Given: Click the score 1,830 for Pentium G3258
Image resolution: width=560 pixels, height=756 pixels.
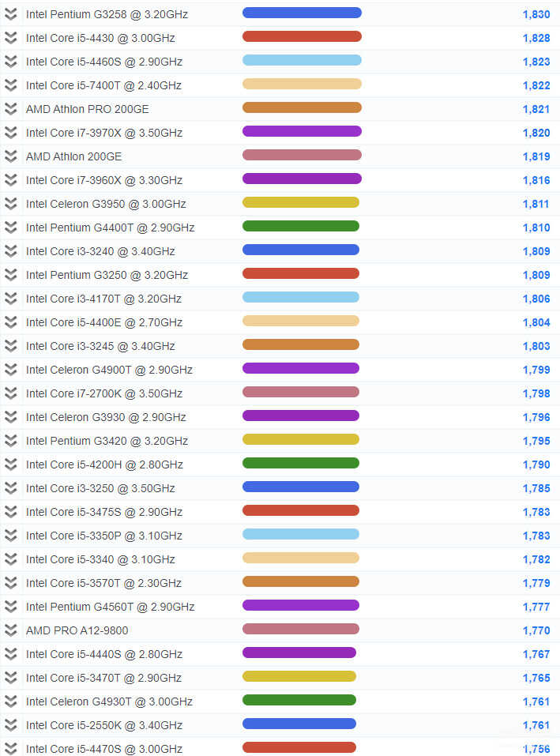Looking at the screenshot, I should point(536,14).
